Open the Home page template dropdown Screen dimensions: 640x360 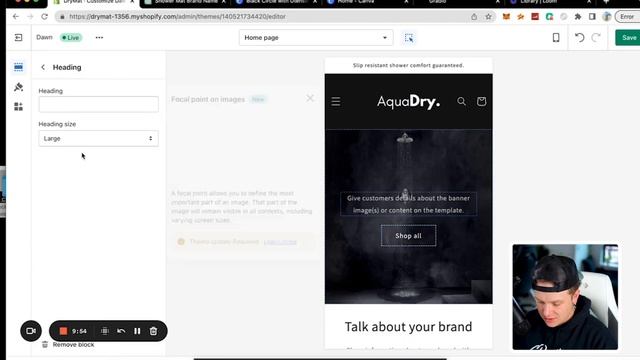tap(316, 38)
